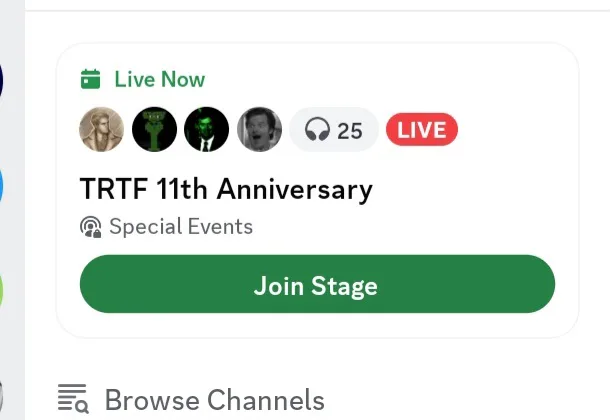
Task: Open the Browse Channels entry
Action: coord(214,400)
